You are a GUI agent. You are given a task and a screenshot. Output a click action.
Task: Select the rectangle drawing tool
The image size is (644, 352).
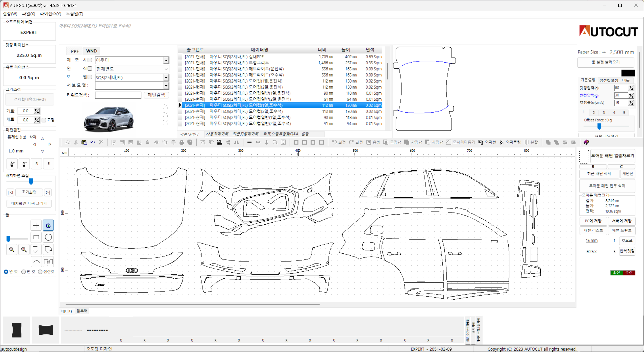[x=36, y=237]
